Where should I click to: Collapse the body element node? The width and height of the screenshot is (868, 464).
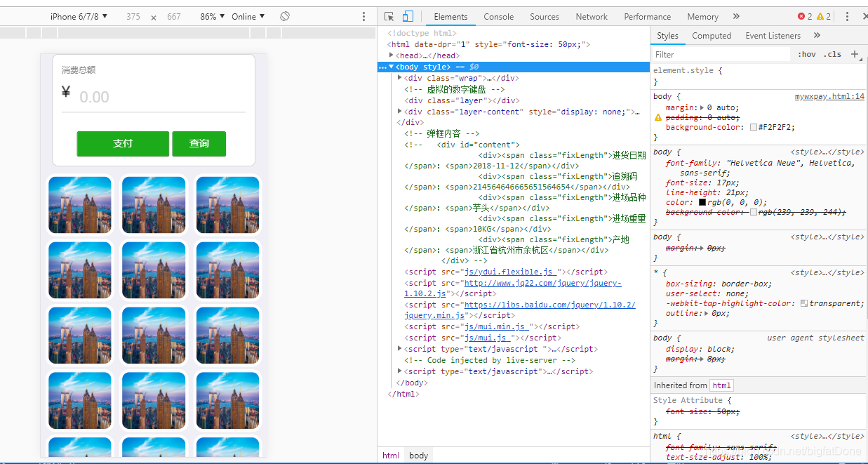[392, 67]
